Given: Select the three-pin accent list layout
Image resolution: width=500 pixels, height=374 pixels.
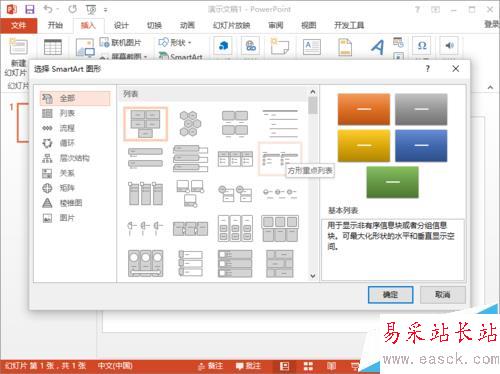Looking at the screenshot, I should pyautogui.click(x=145, y=229).
